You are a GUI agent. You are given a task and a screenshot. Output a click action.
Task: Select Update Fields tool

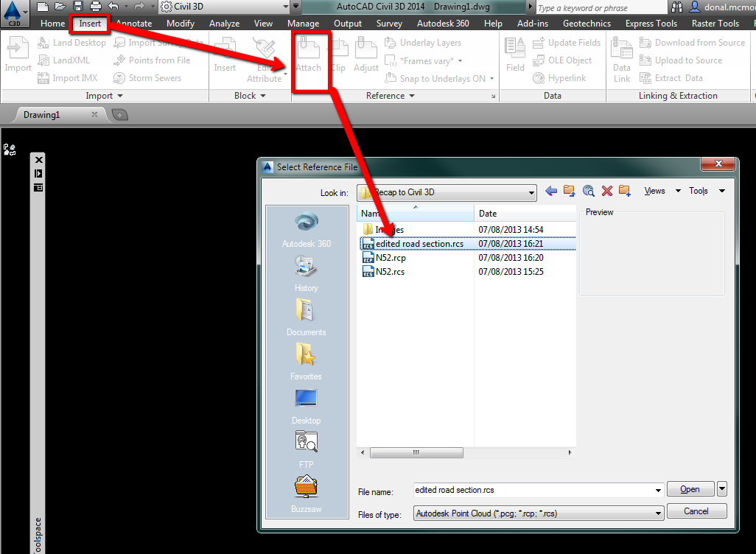[x=567, y=43]
